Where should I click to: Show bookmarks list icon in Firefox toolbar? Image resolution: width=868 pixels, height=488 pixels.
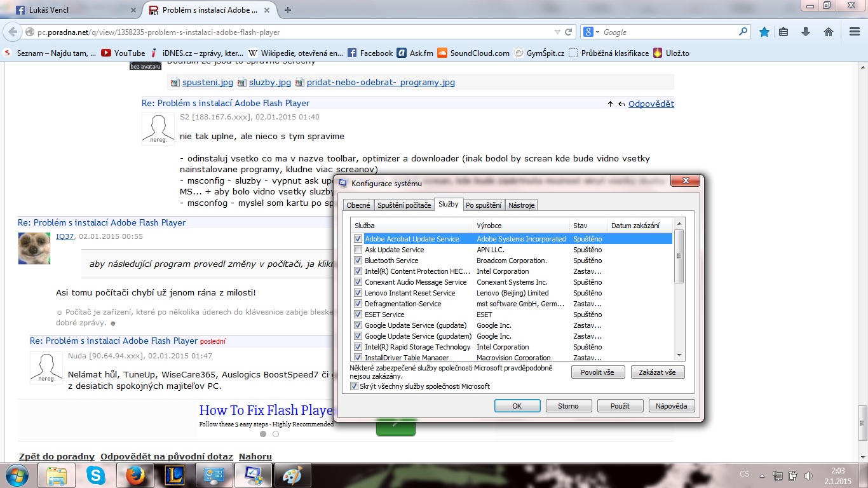tap(783, 32)
